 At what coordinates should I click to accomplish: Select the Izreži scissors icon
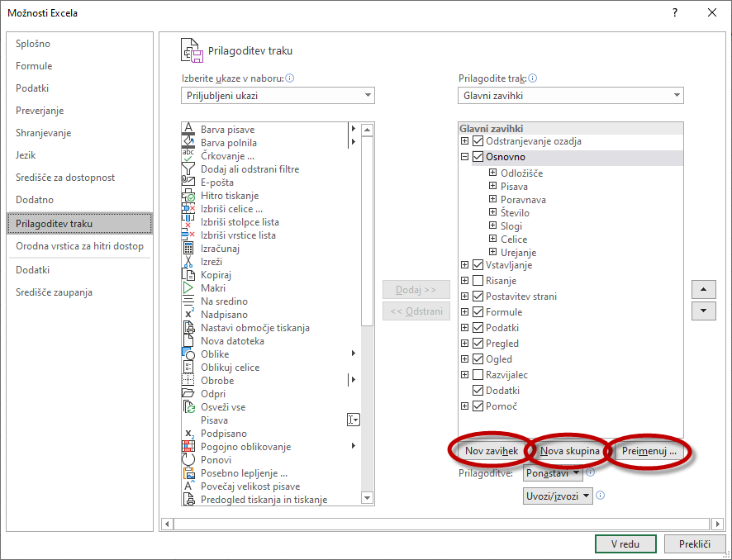(x=188, y=261)
